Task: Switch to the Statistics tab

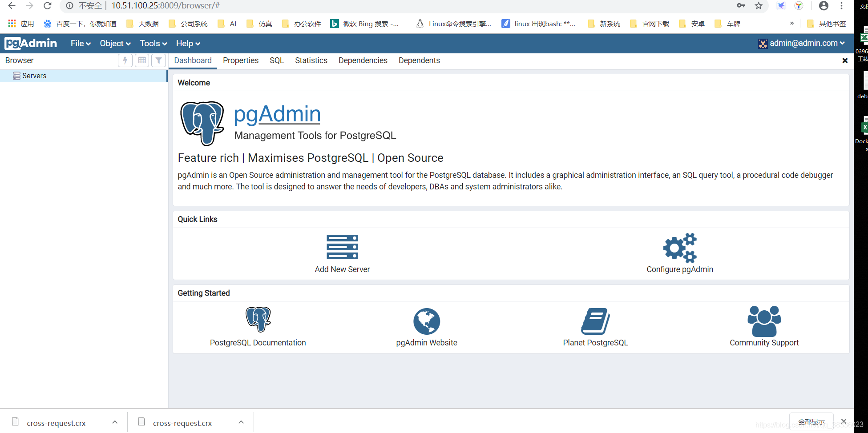Action: pyautogui.click(x=311, y=60)
